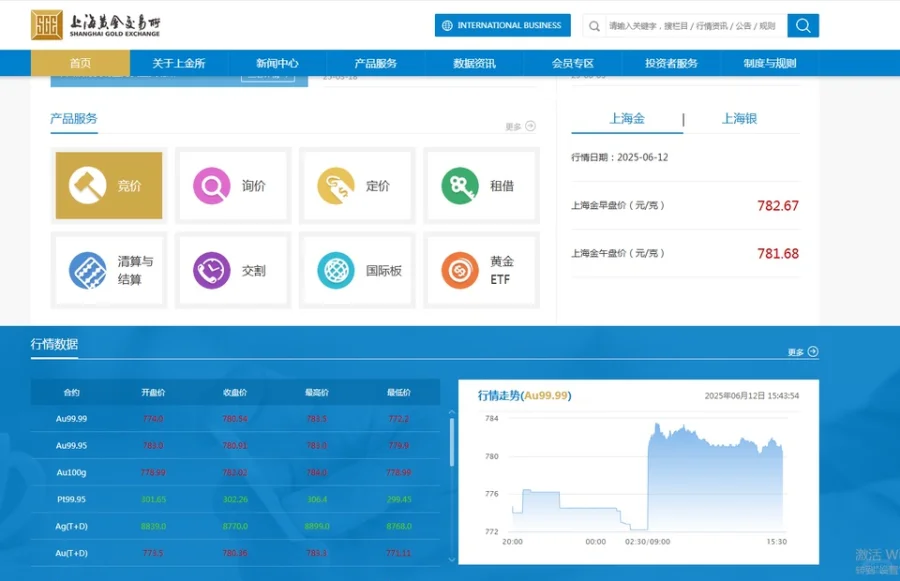Click the orange coin icon for 黄金ETF
The width and height of the screenshot is (900, 581).
point(460,270)
